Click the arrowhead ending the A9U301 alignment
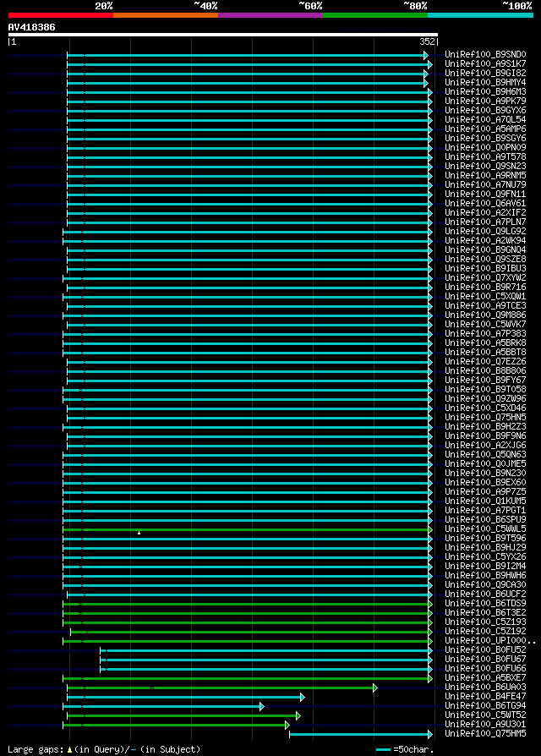 pos(287,726)
